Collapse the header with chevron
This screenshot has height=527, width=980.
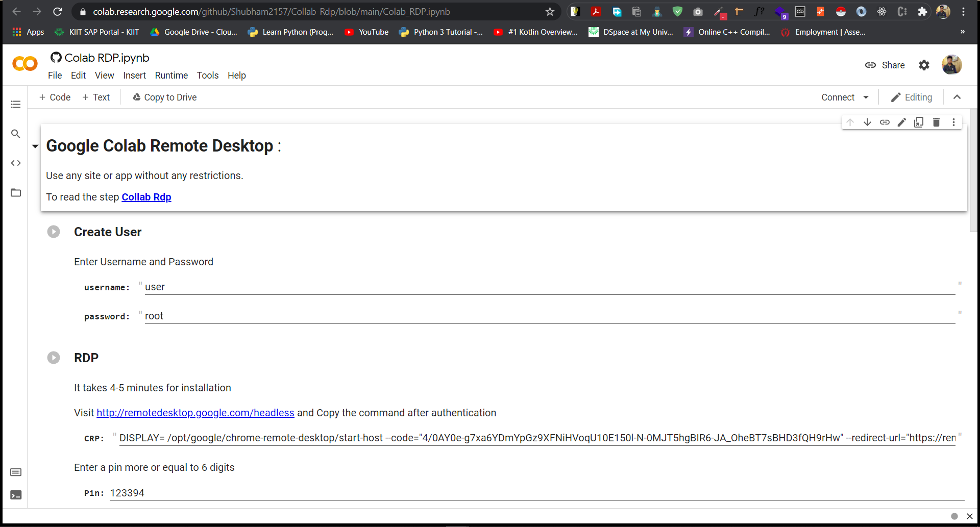(x=957, y=97)
